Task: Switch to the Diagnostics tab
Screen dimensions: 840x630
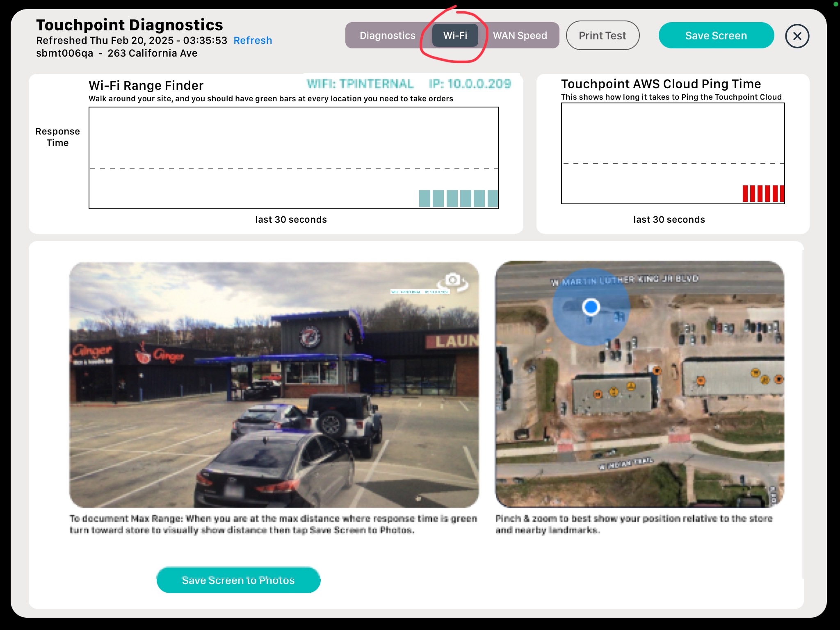Action: coord(387,36)
